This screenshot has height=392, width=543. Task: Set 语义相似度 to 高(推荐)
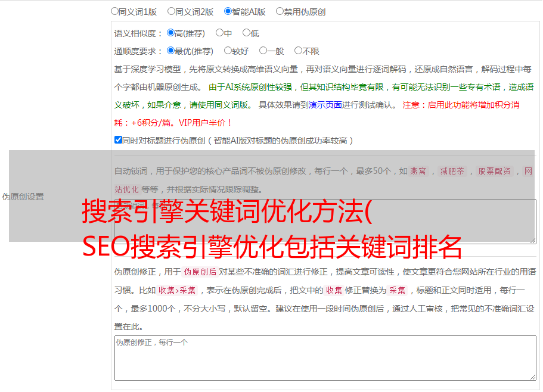click(170, 33)
